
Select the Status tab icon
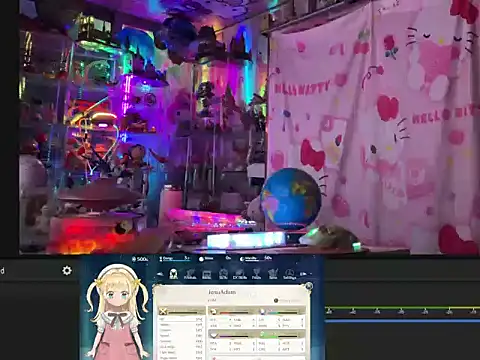point(173,274)
